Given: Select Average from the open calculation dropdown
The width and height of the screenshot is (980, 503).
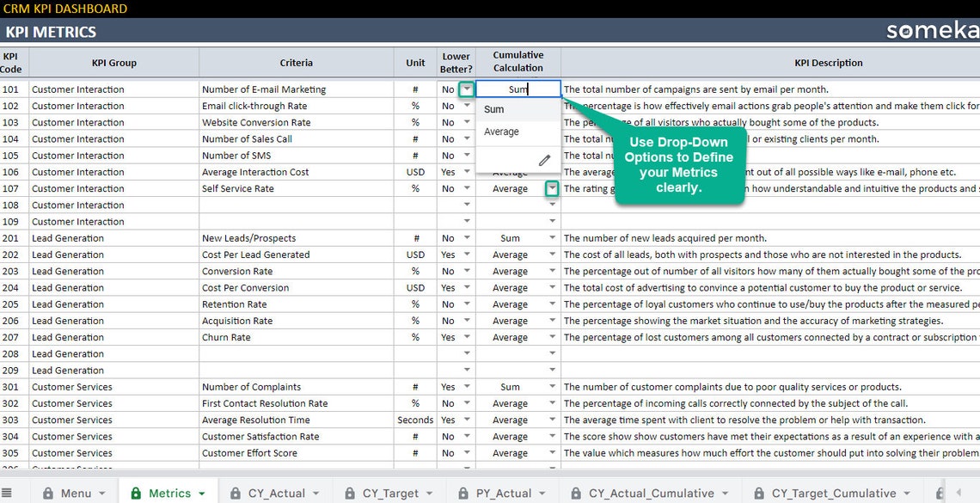Looking at the screenshot, I should [x=501, y=132].
